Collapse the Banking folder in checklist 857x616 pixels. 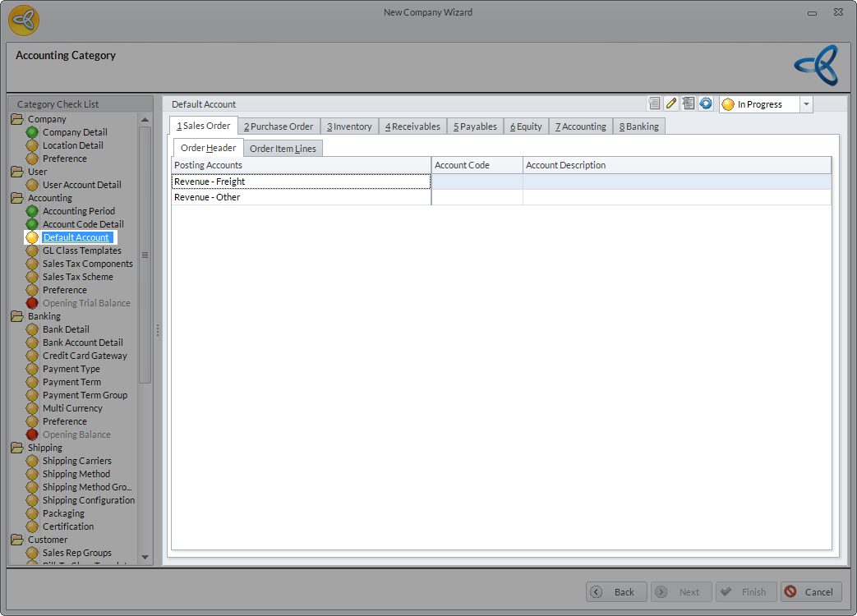point(17,316)
